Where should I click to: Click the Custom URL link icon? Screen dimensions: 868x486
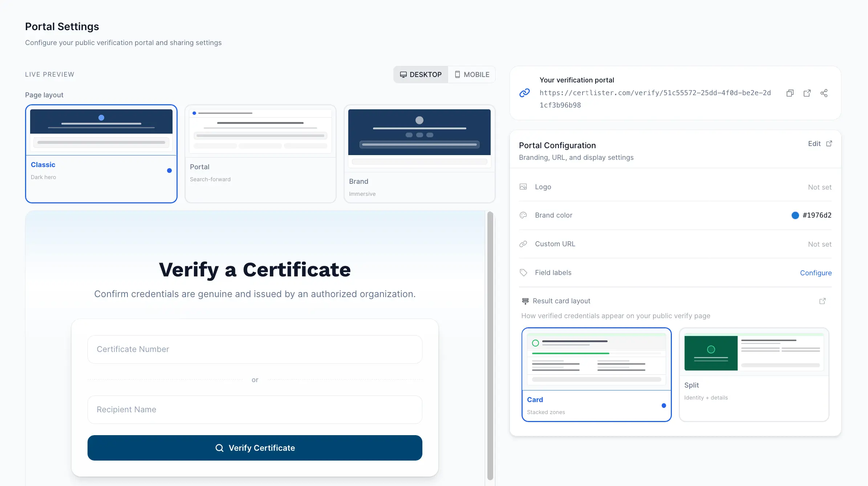click(523, 244)
